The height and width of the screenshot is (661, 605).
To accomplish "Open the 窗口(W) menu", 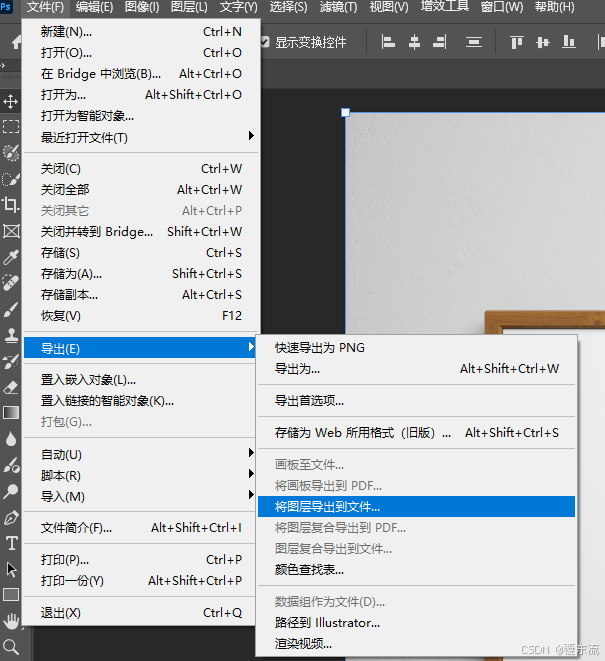I will (502, 7).
